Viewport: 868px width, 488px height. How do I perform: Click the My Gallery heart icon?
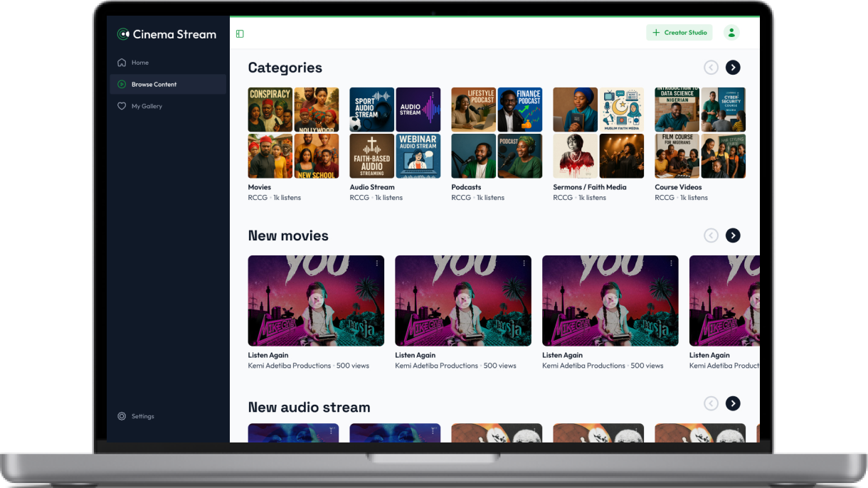point(122,106)
